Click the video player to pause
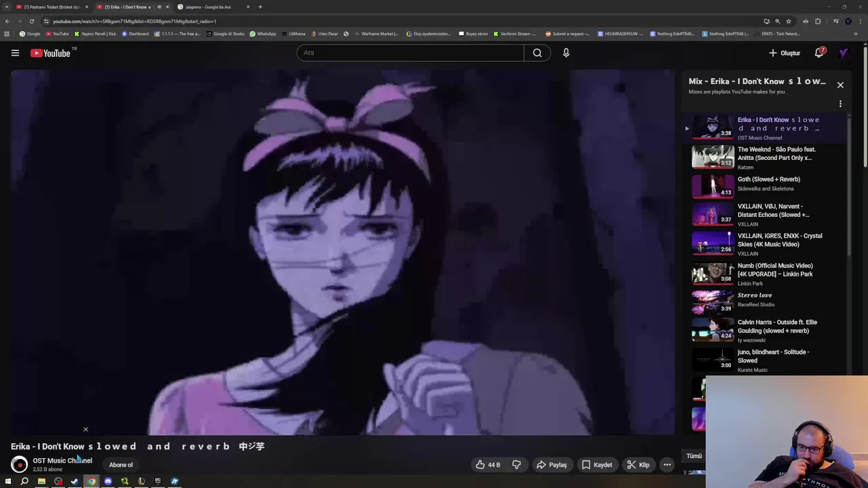The height and width of the screenshot is (488, 868). (x=342, y=252)
